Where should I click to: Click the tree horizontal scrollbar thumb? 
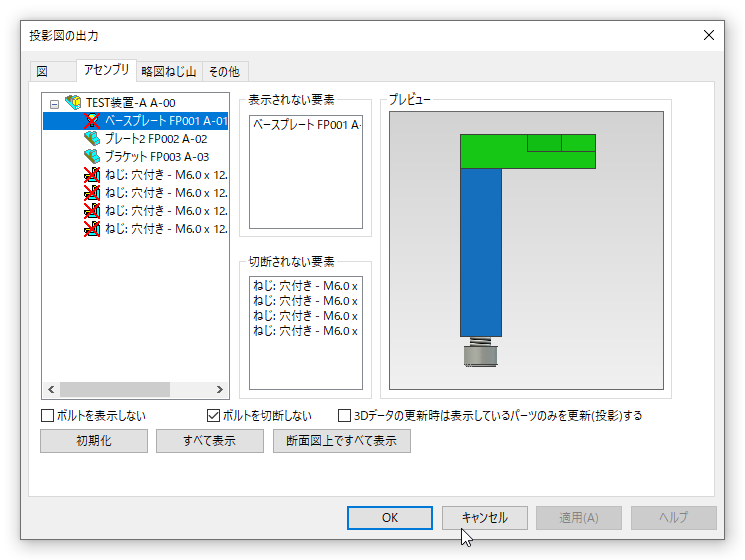(x=115, y=389)
